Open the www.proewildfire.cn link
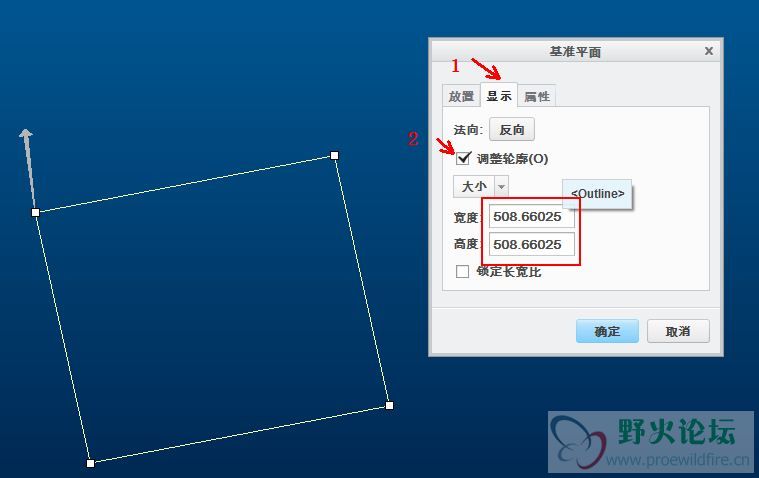This screenshot has height=478, width=759. point(677,459)
